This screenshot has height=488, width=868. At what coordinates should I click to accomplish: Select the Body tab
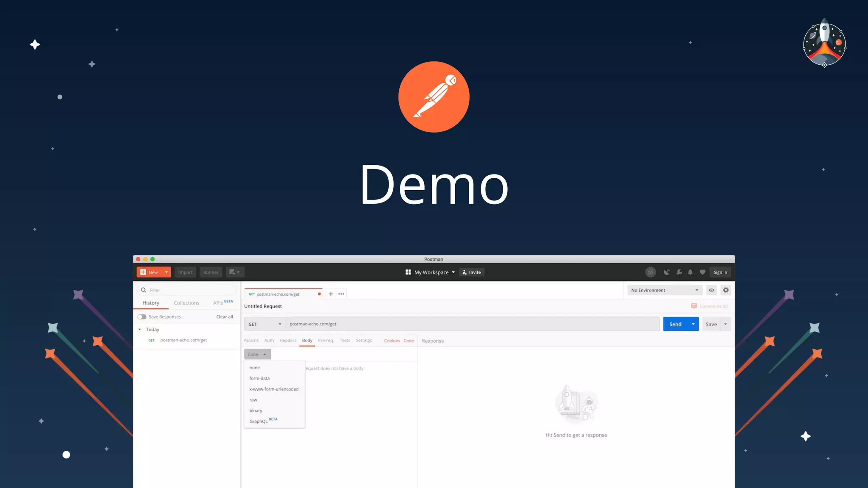(x=307, y=341)
